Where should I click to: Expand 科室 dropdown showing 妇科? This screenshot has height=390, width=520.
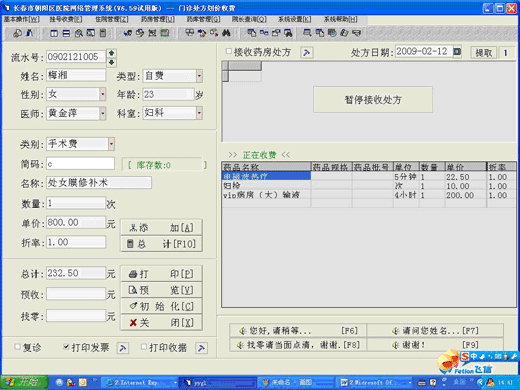click(199, 113)
